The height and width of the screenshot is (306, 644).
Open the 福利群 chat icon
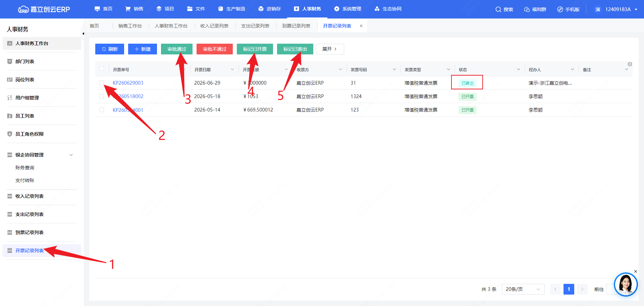click(527, 9)
